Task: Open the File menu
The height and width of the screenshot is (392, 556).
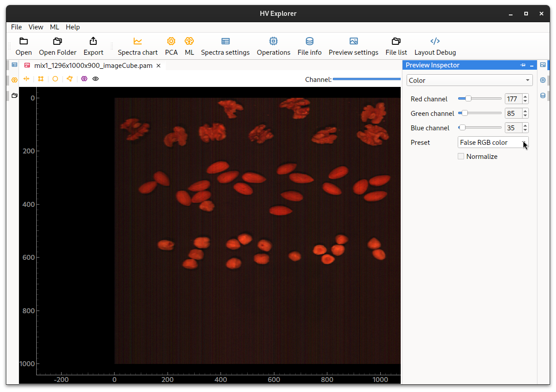Action: click(16, 27)
